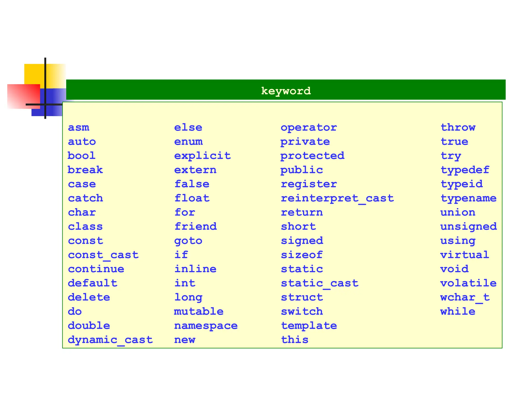Select the keyword 'sizeof'
This screenshot has height=399, width=532.
point(302,255)
